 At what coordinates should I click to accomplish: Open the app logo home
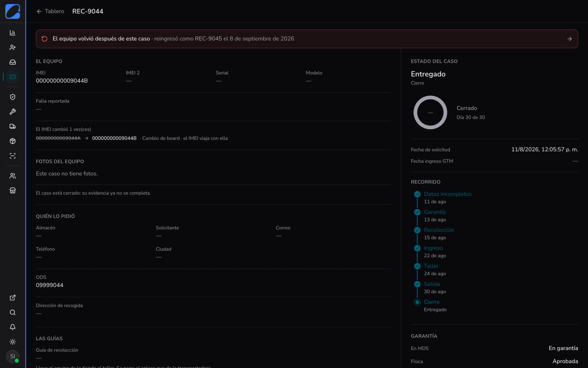(12, 11)
